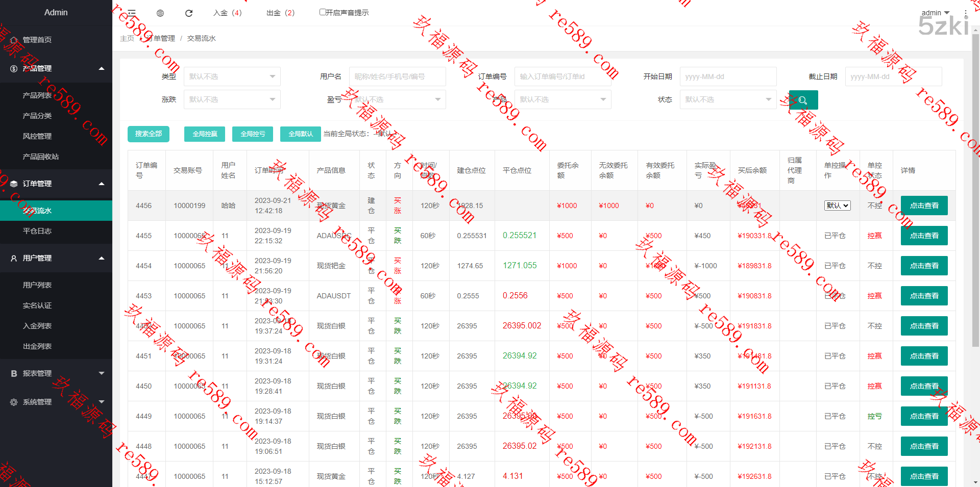Click the refresh icon in top toolbar
This screenshot has height=487, width=980.
[189, 13]
